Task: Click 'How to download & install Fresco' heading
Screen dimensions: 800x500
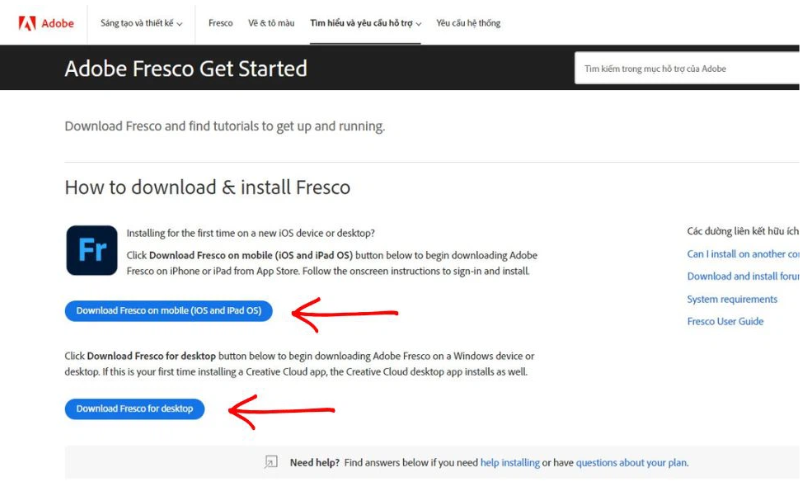Action: tap(207, 188)
